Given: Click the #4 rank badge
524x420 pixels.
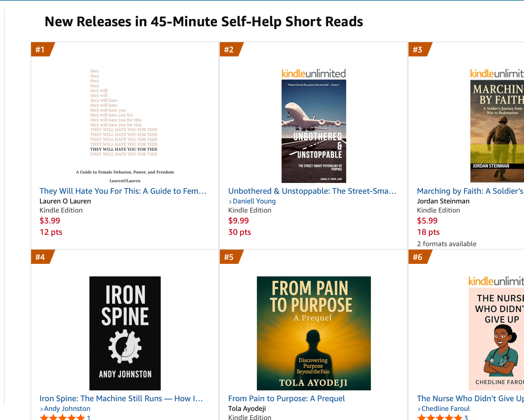Looking at the screenshot, I should (40, 257).
